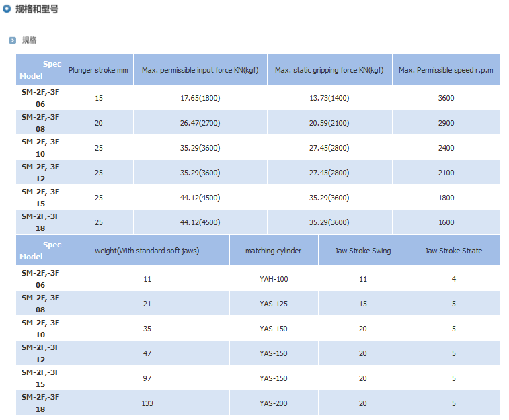The width and height of the screenshot is (509, 420).
Task: Click weight(With standard soft jaws) header
Action: [147, 251]
